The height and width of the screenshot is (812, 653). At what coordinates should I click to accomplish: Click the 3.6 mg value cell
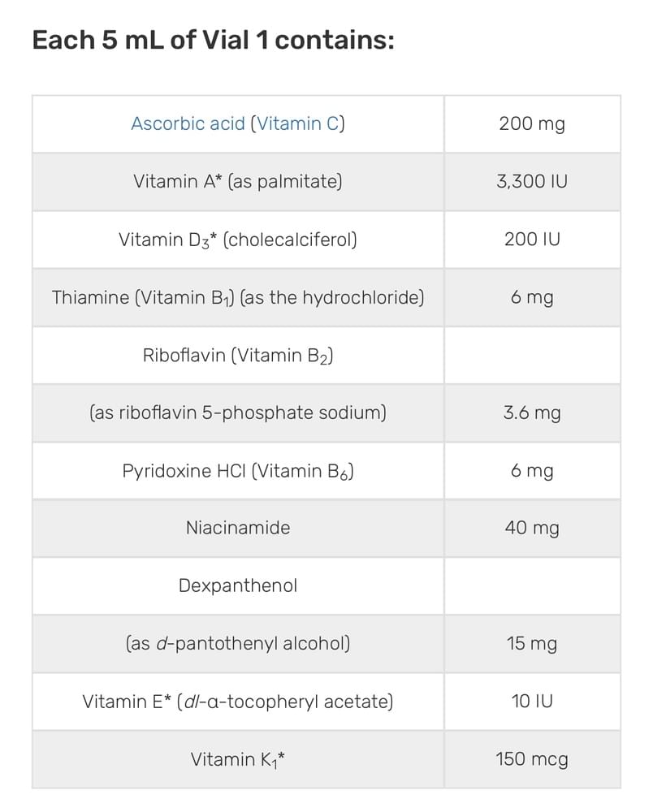click(532, 412)
